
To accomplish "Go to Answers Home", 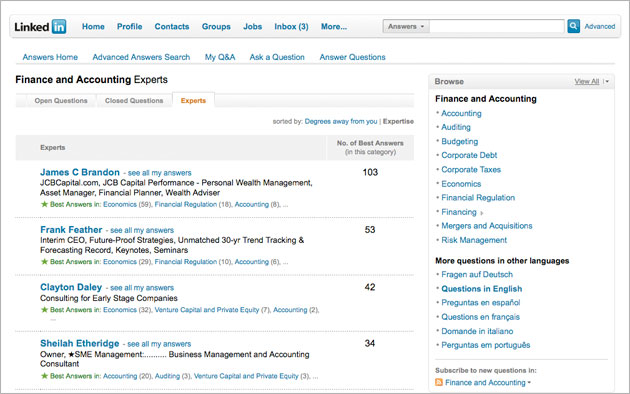I will coord(50,57).
